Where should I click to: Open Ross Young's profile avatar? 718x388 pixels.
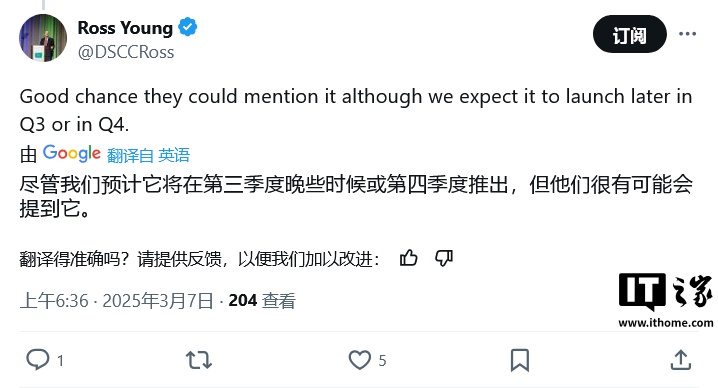coord(43,38)
